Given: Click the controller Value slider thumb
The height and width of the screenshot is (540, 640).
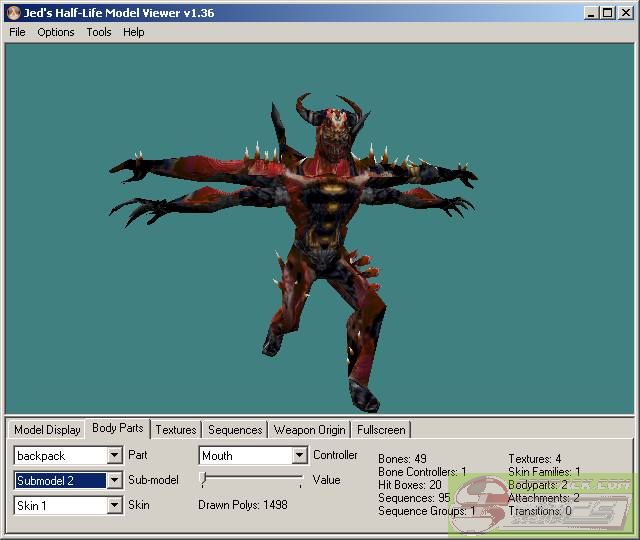Looking at the screenshot, I should click(203, 479).
